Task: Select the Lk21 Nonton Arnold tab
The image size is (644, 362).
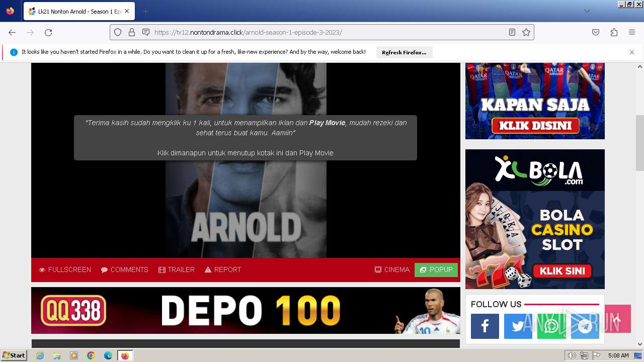Action: coord(79,11)
